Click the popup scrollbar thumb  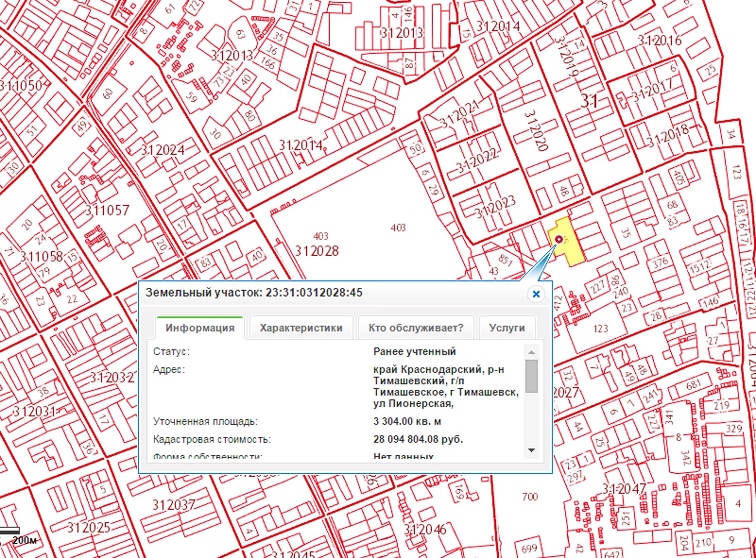pyautogui.click(x=531, y=376)
